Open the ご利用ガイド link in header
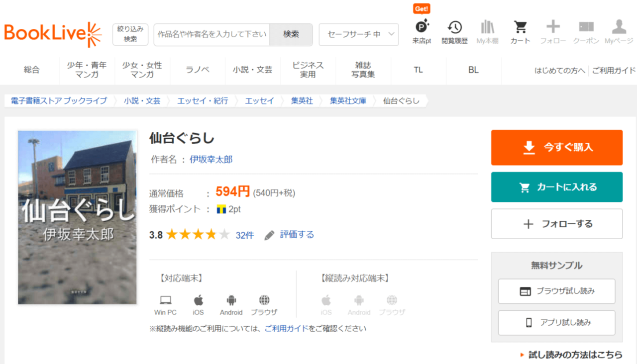This screenshot has width=637, height=364. 614,71
